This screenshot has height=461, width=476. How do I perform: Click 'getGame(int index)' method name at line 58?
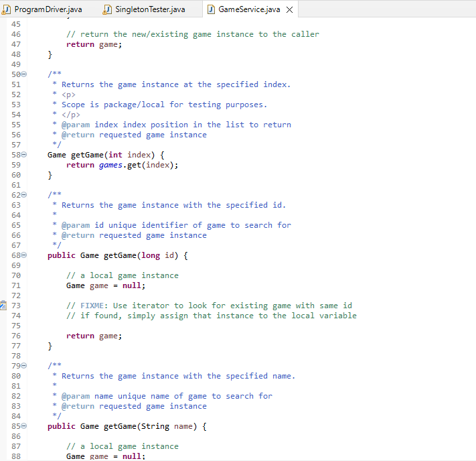point(112,155)
